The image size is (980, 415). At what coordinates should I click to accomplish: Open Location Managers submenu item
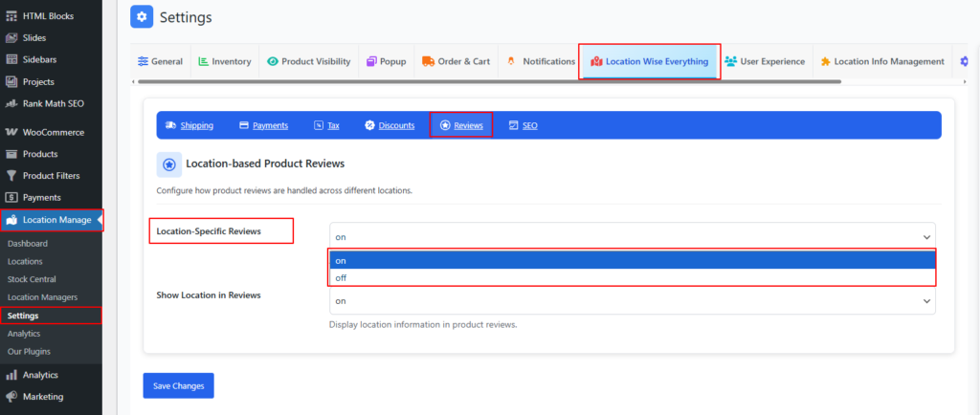42,297
